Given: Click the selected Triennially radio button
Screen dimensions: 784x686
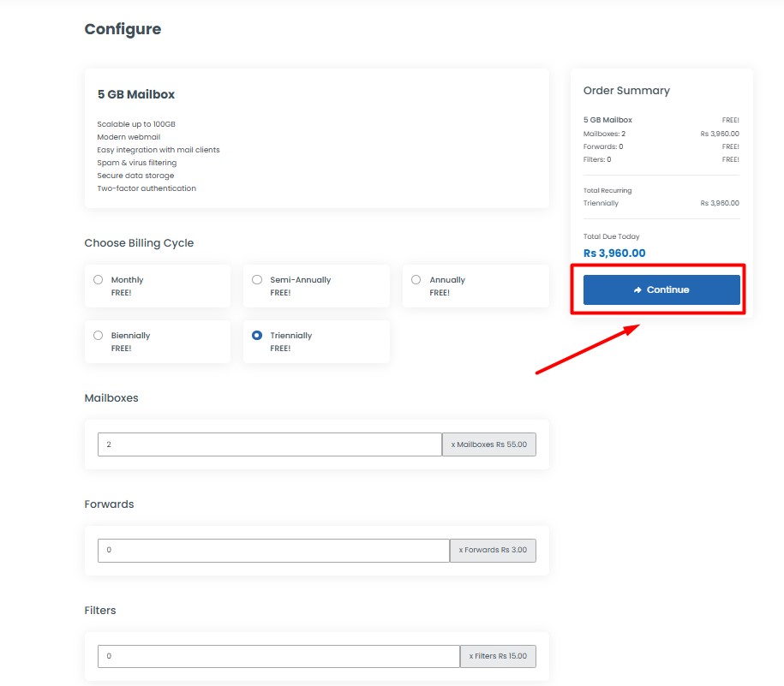Looking at the screenshot, I should pyautogui.click(x=257, y=336).
